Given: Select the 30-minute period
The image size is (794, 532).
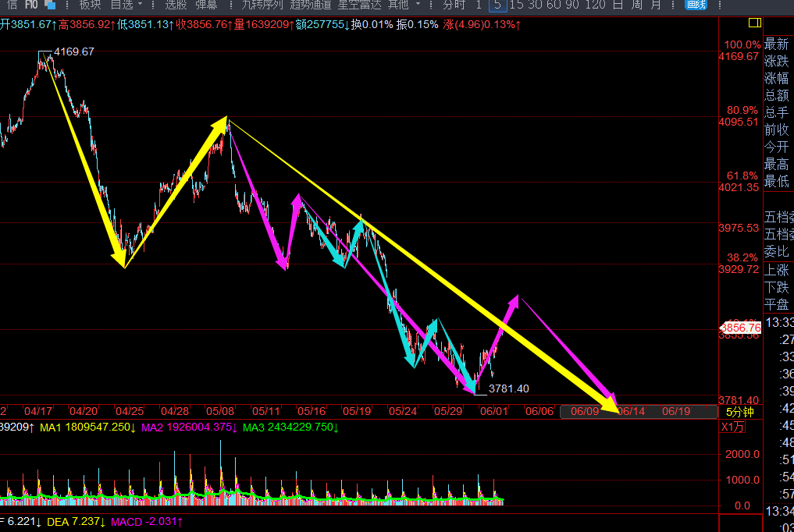Looking at the screenshot, I should [535, 5].
